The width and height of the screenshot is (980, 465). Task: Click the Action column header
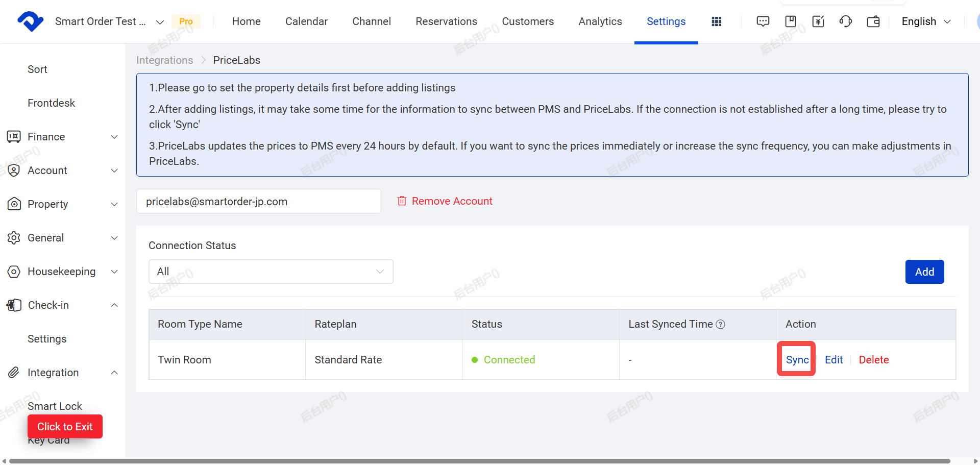866,325
